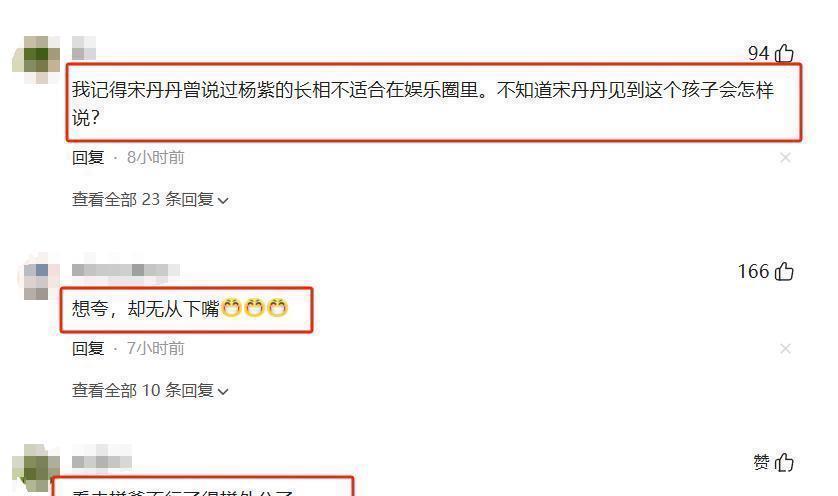Like the comment with 94 likes
Viewport: 838px width, 496px height.
(783, 53)
